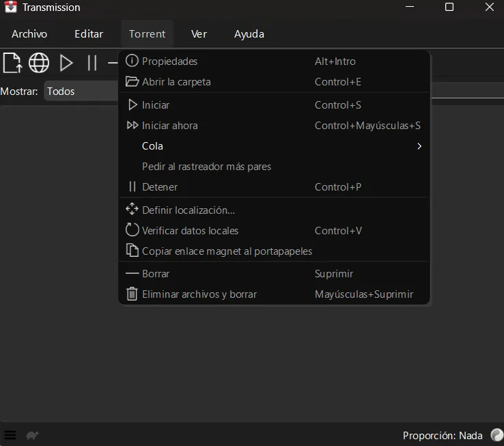Toggle the turtle speed limit icon
The width and height of the screenshot is (504, 446).
point(32,435)
